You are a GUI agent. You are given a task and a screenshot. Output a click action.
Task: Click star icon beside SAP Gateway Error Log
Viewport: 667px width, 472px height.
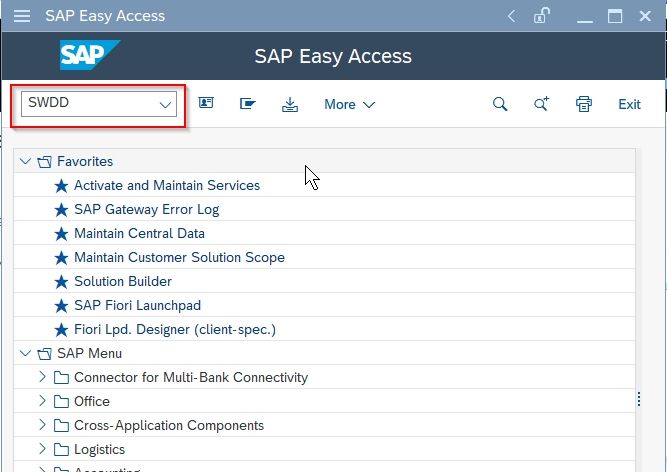61,210
